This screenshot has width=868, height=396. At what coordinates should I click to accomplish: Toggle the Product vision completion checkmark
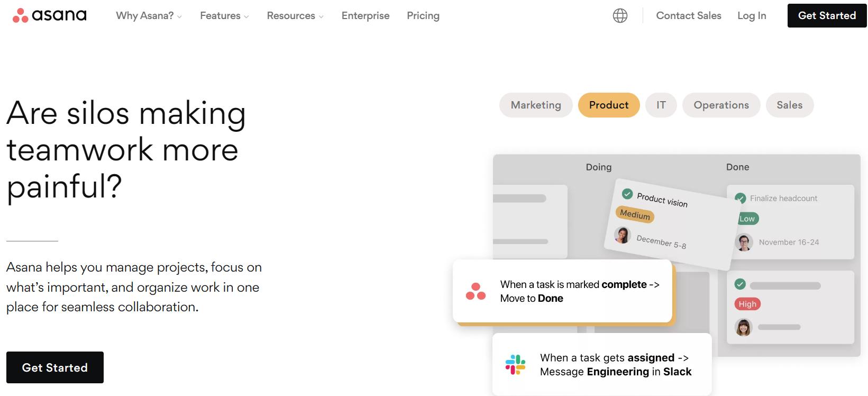[x=627, y=194]
